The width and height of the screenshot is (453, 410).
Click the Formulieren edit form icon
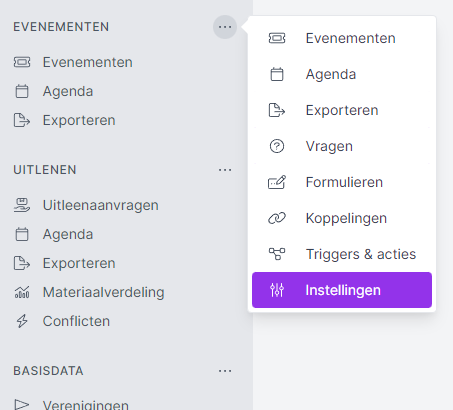[277, 182]
